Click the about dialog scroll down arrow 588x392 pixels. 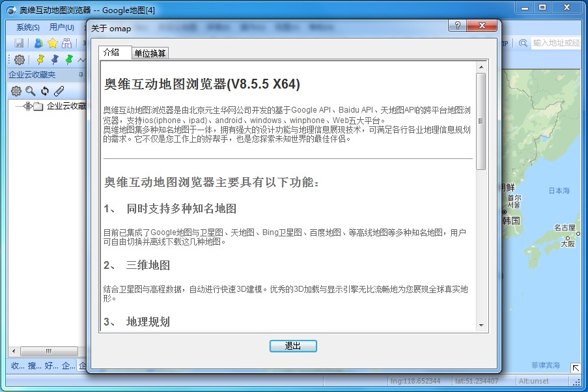pos(481,326)
